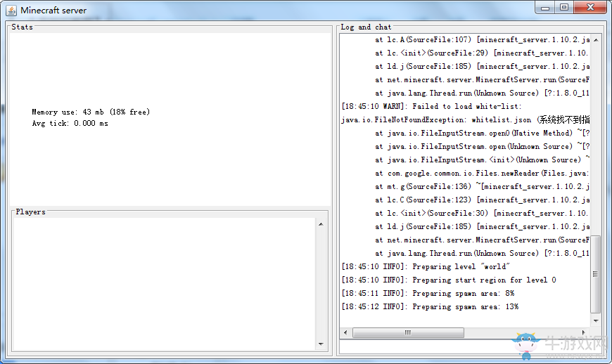Click 'Preparing spawn area: 8%' log line
This screenshot has height=364, width=612.
[428, 293]
